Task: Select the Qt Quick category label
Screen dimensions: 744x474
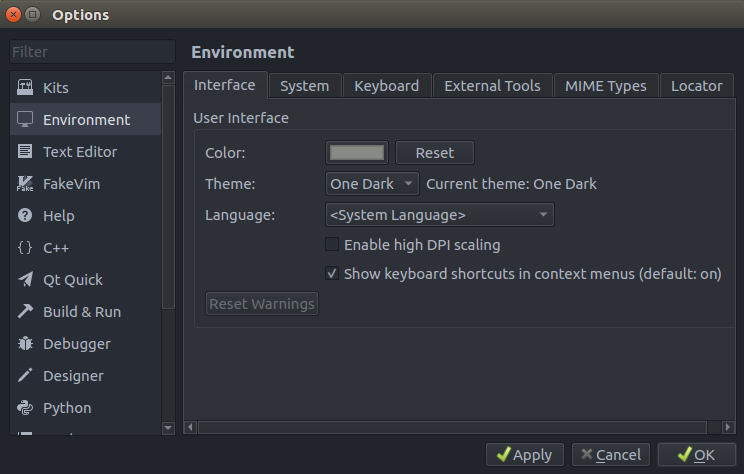Action: tap(73, 280)
